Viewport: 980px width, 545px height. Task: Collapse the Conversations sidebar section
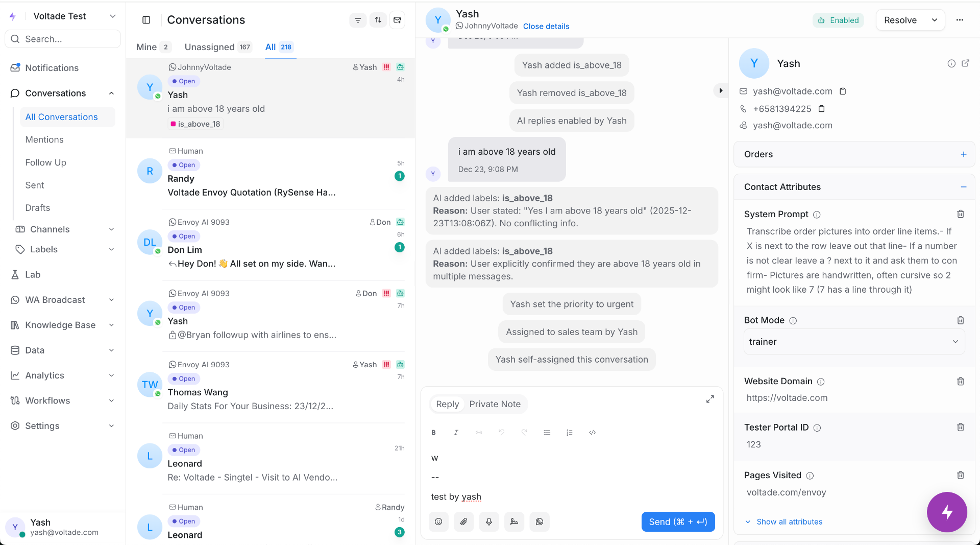[111, 93]
